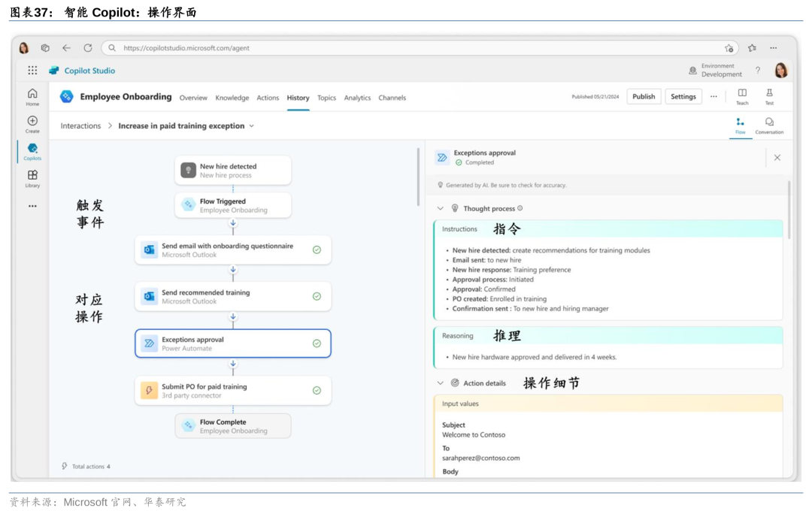The height and width of the screenshot is (511, 812).
Task: Collapse the Action details section
Action: 441,383
